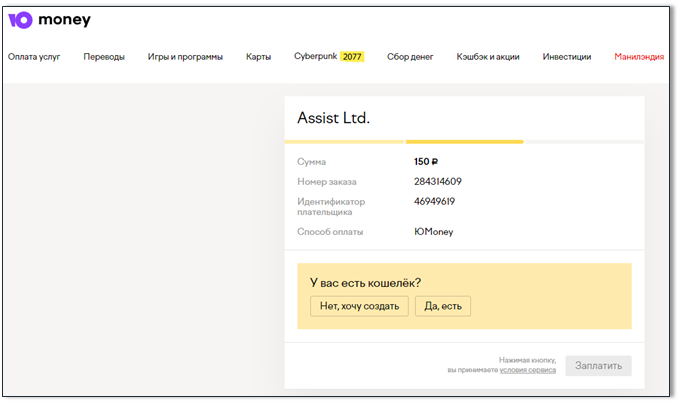This screenshot has width=680, height=403.
Task: Open the red Манилэндия link
Action: point(639,57)
